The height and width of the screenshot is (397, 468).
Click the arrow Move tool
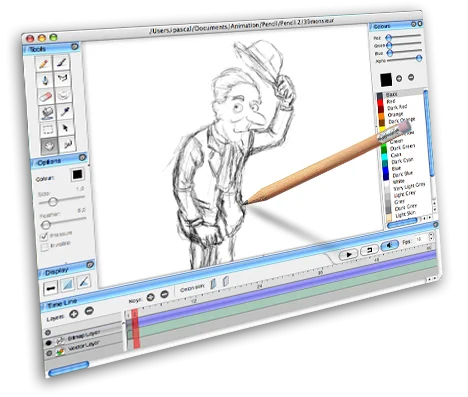click(x=65, y=127)
